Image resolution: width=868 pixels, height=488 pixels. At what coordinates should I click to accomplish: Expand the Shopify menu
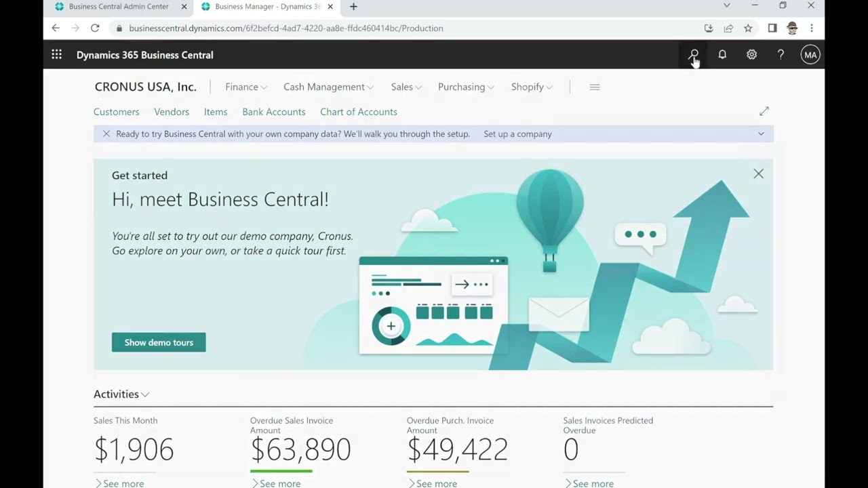532,87
